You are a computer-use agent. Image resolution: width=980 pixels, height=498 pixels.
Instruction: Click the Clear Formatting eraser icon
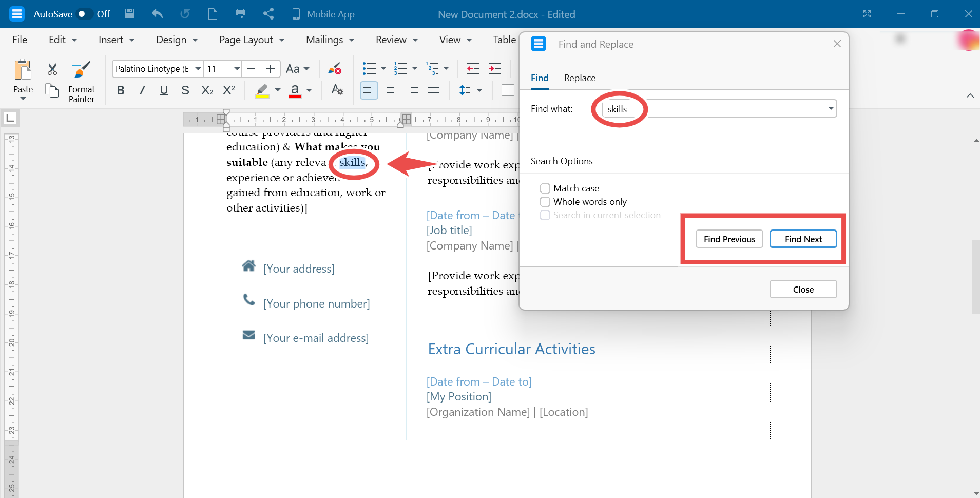(335, 69)
